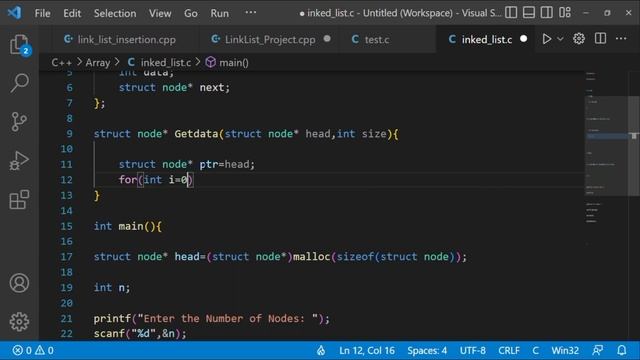This screenshot has height=360, width=640.
Task: Click 'int n;' on line 19
Action: pos(112,287)
